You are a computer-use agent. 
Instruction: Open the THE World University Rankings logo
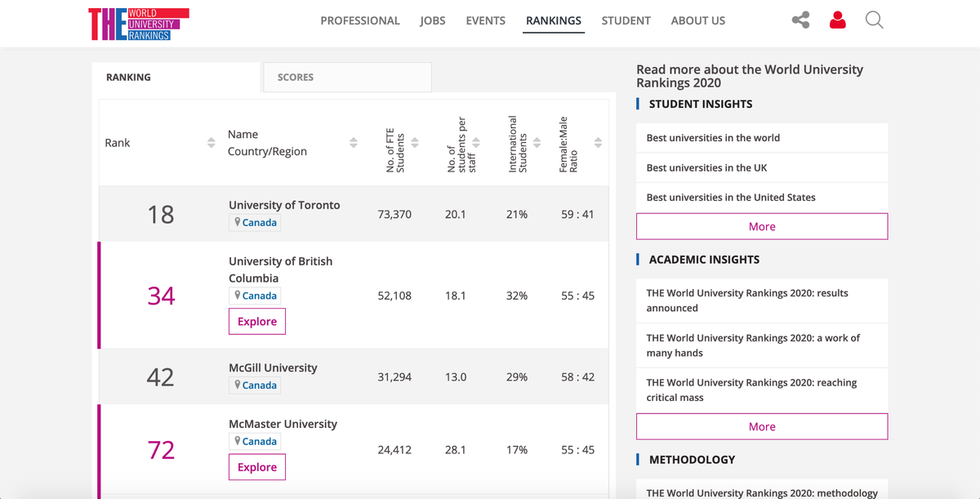139,25
